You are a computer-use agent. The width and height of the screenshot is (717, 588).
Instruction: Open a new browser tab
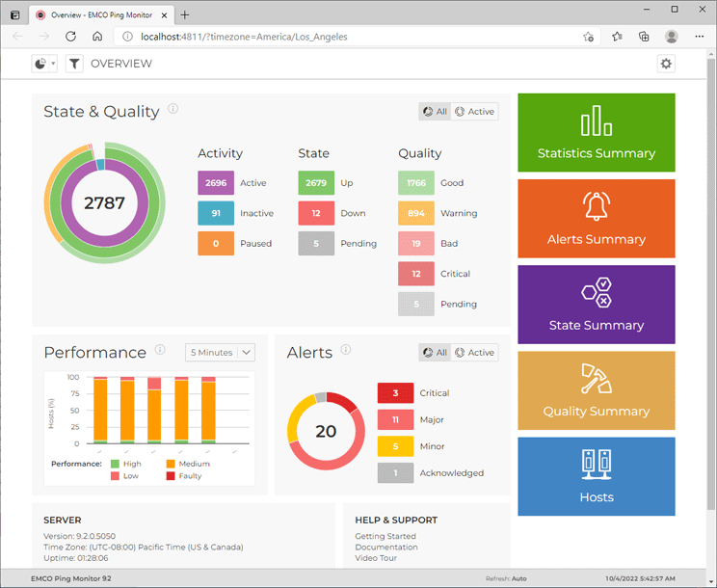tap(185, 14)
